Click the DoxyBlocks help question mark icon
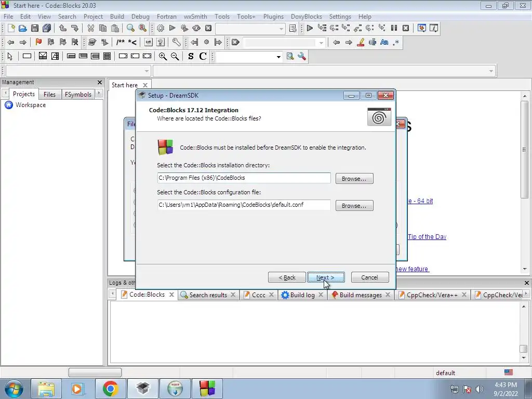This screenshot has height=399, width=532. coord(161,43)
